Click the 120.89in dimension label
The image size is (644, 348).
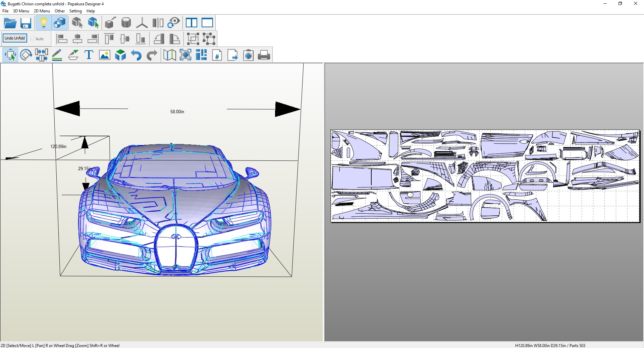pos(58,146)
